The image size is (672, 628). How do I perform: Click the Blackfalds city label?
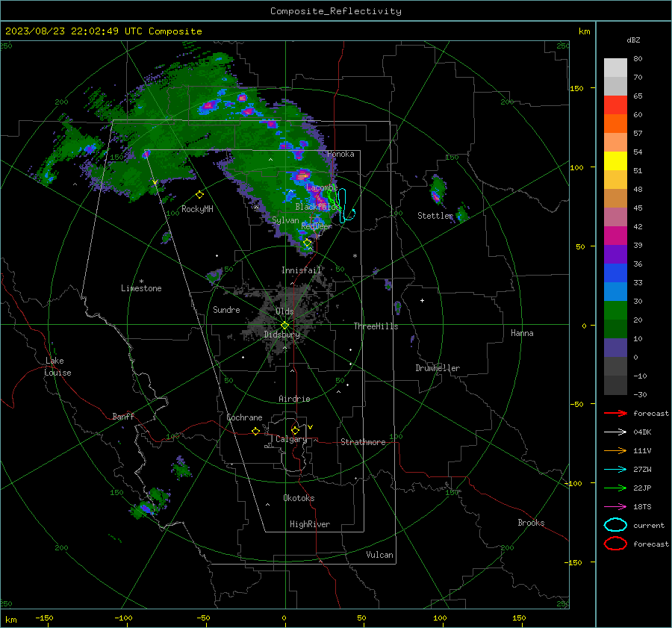(x=317, y=207)
